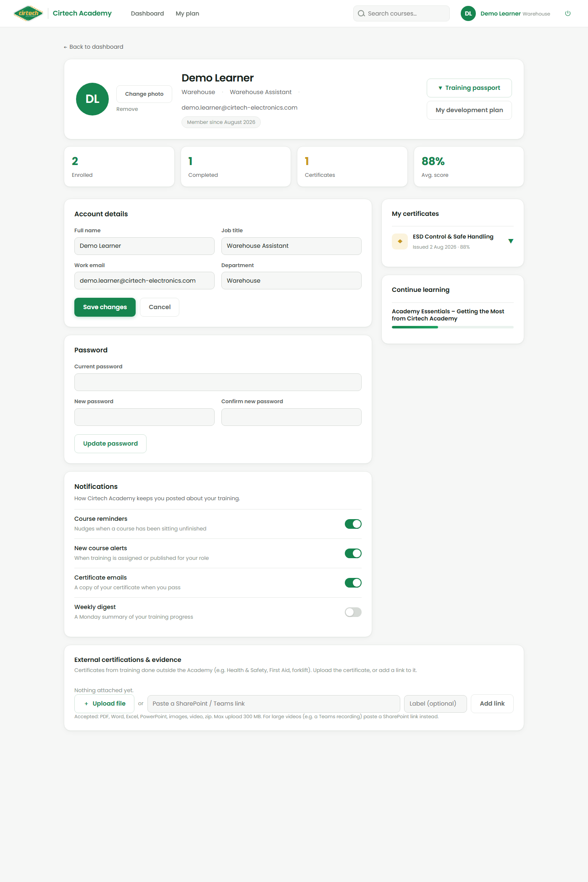The height and width of the screenshot is (882, 588).
Task: Open ESD Control & Safe Handling certificate
Action: [x=453, y=236]
